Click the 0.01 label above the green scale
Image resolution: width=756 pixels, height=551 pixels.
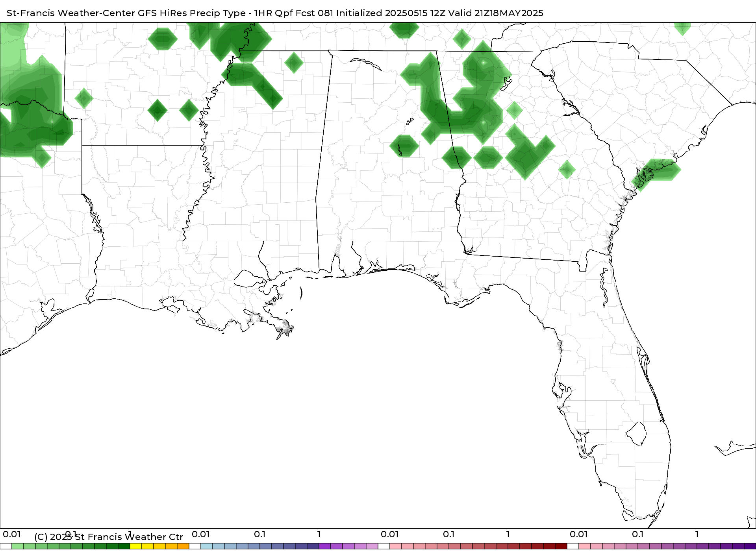(x=12, y=534)
